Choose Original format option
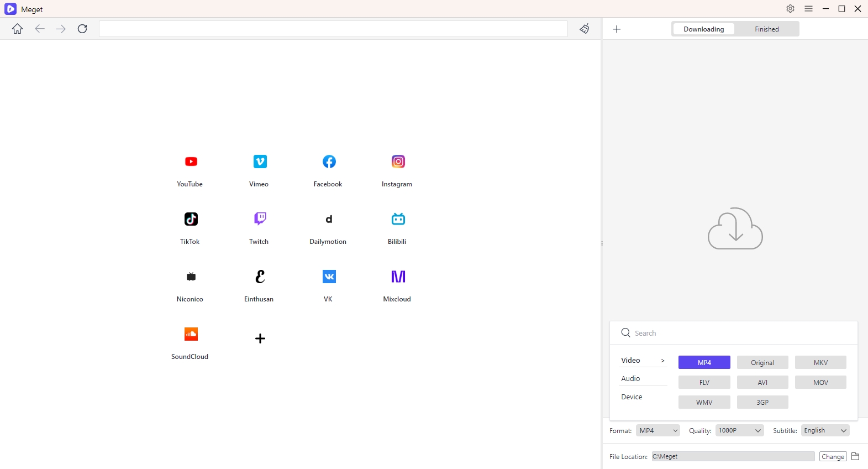The height and width of the screenshot is (469, 868). [762, 362]
